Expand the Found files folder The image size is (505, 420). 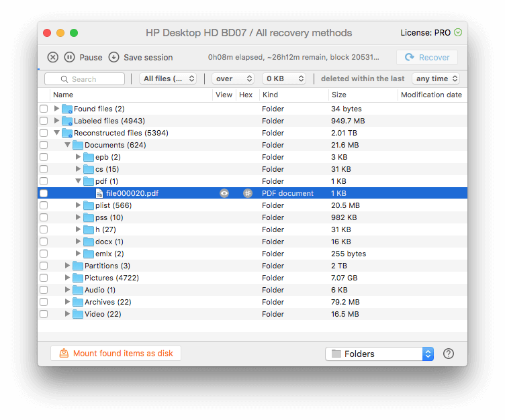coord(56,109)
